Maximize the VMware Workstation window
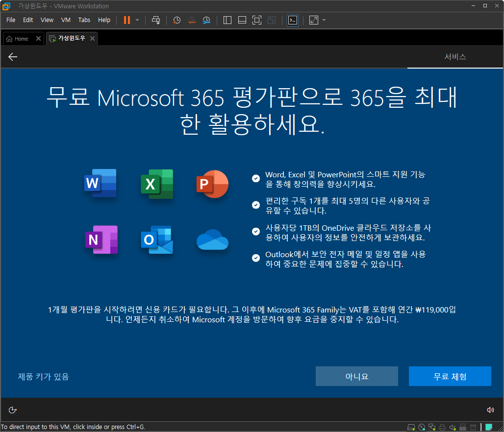Screen dimensions: 504x432 (x=485, y=6)
